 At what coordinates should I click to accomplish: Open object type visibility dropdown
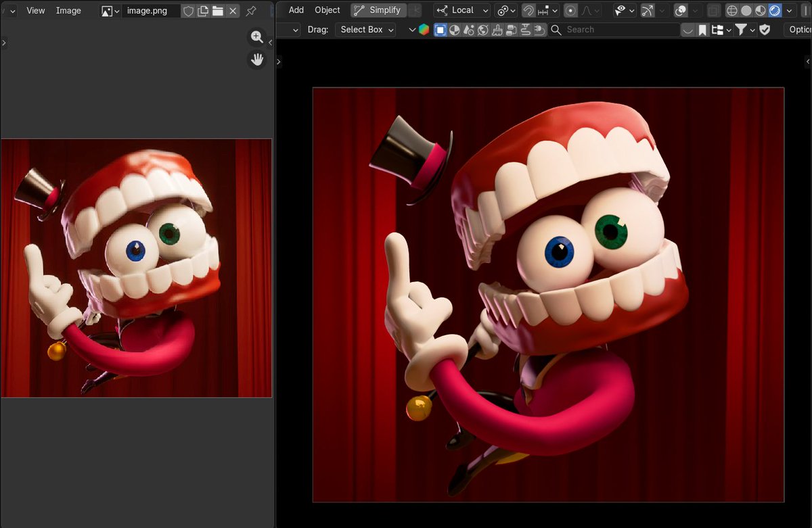pyautogui.click(x=625, y=10)
